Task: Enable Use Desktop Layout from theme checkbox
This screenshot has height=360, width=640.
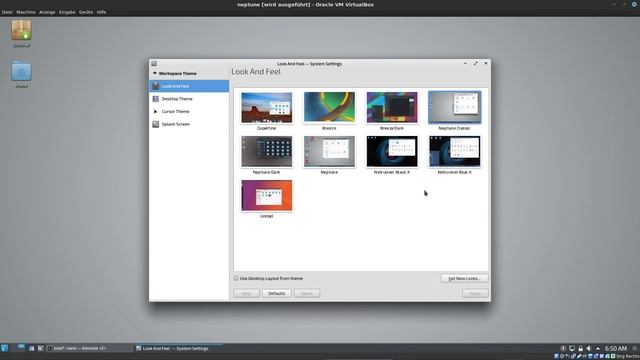Action: (236, 278)
